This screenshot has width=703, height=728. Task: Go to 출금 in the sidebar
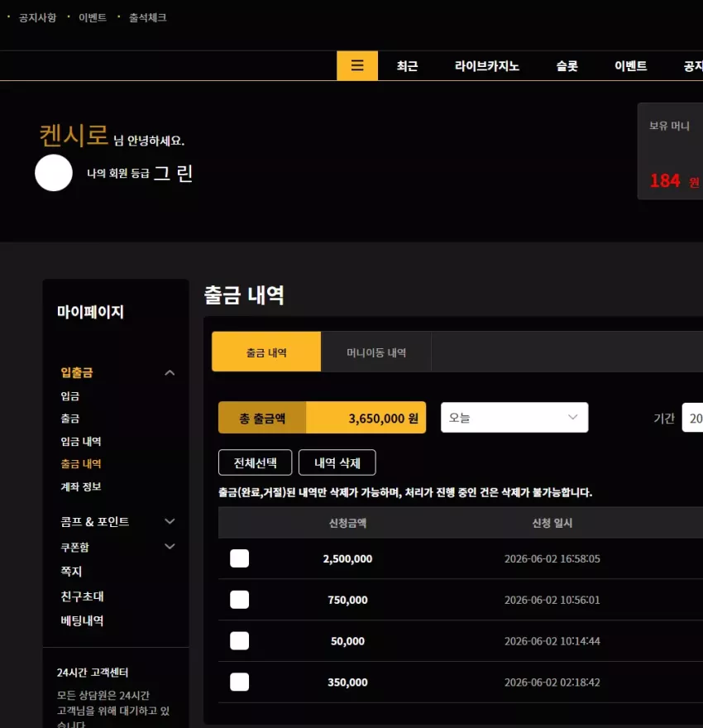[70, 419]
